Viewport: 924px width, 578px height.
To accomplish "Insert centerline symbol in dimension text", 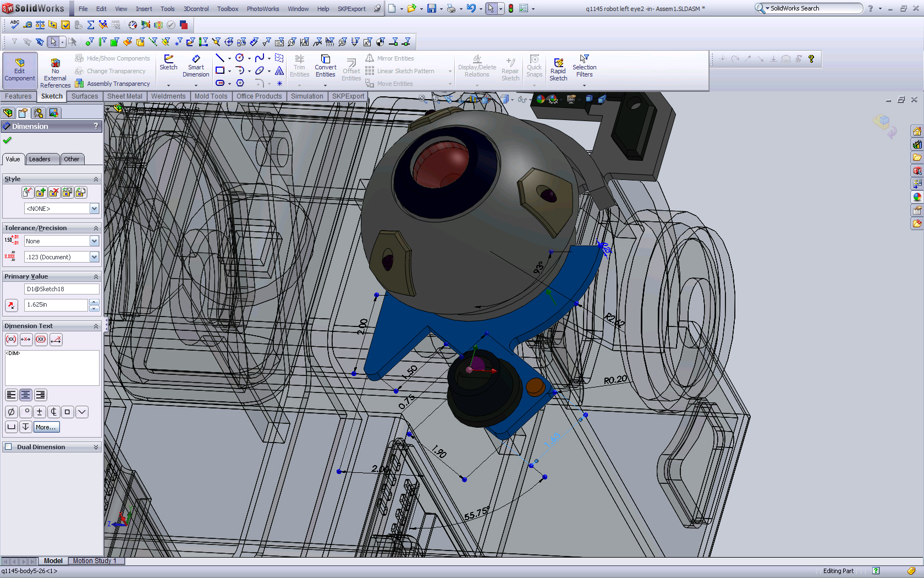I will [53, 412].
